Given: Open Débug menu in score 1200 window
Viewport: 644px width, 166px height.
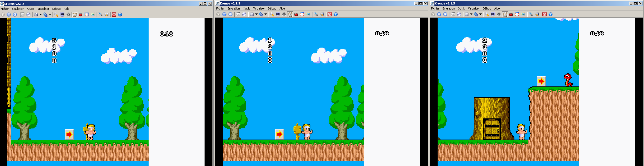Looking at the screenshot, I should [272, 8].
